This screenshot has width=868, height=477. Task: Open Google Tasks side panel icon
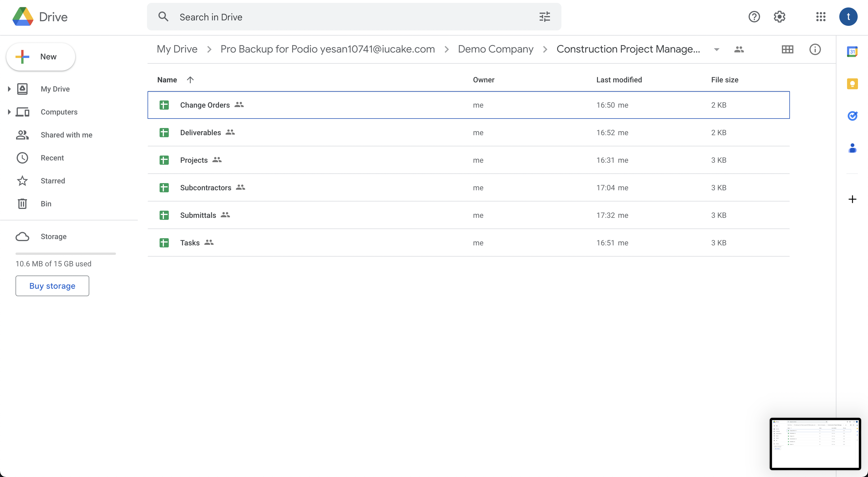point(852,116)
